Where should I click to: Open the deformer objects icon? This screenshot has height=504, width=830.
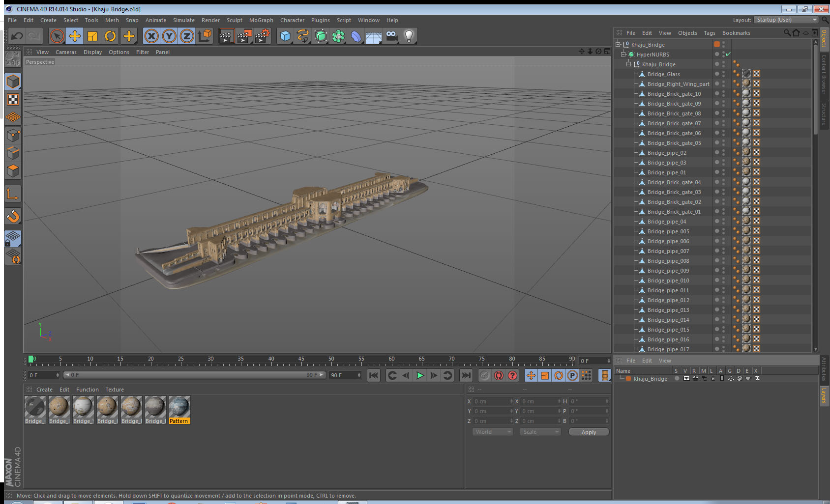tap(356, 36)
